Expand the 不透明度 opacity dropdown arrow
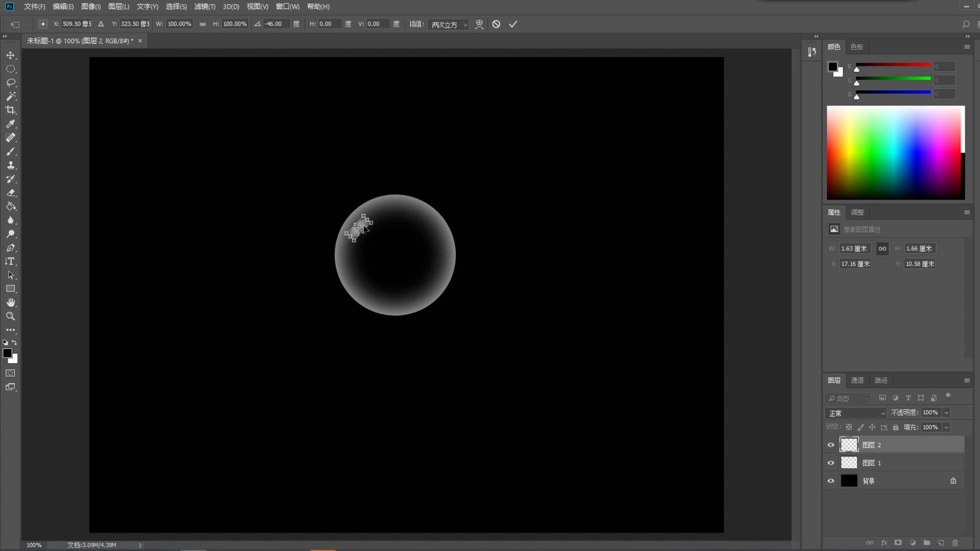980x551 pixels. (x=946, y=413)
